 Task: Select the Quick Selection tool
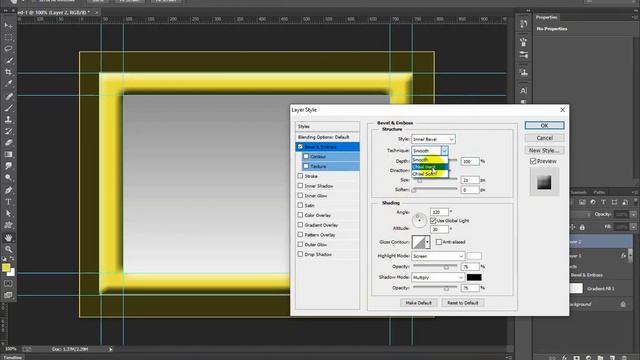click(8, 60)
